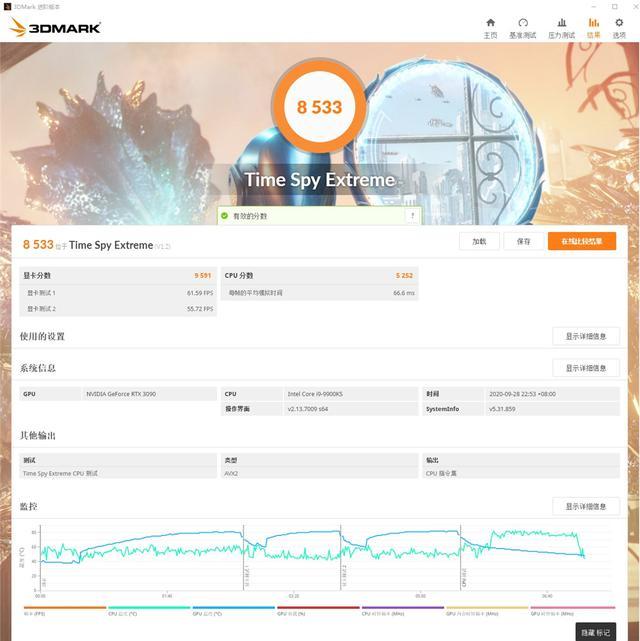The width and height of the screenshot is (640, 641).
Task: Toggle the orange FPS legend series
Action: pos(65,611)
